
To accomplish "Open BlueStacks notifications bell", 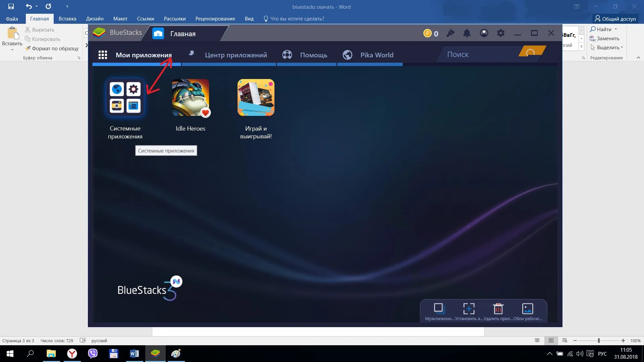I will point(467,33).
